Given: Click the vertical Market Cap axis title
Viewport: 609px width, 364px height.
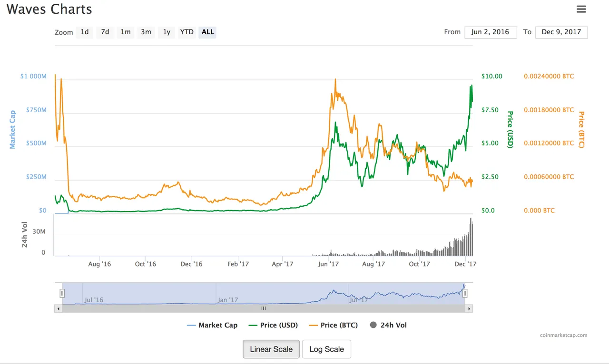Looking at the screenshot, I should (13, 129).
